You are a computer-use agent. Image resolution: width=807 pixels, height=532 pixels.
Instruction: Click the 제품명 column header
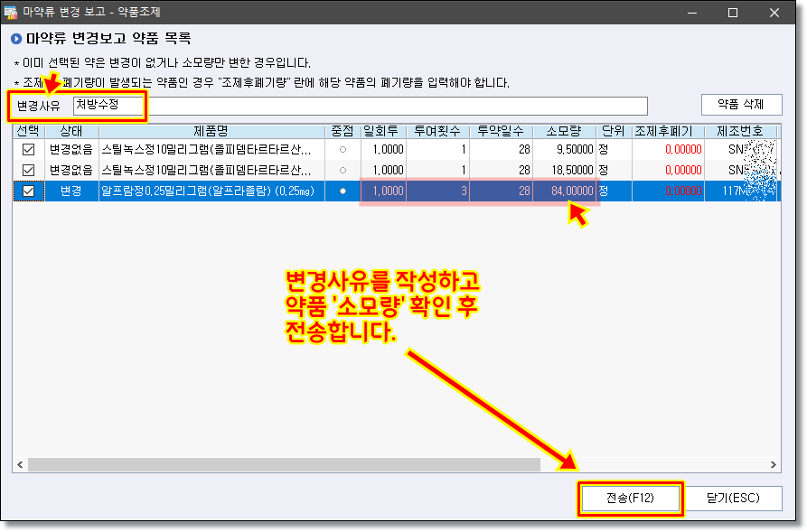(x=211, y=131)
